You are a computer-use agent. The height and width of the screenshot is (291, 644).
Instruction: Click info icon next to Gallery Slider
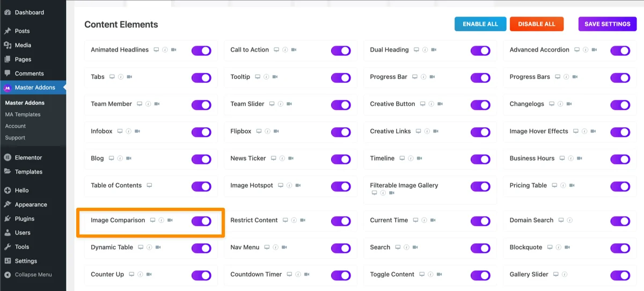click(x=564, y=274)
